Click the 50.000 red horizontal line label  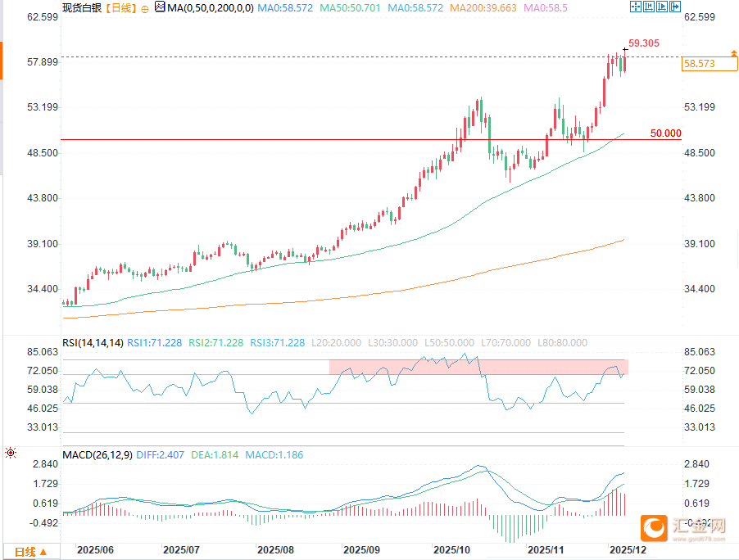665,133
